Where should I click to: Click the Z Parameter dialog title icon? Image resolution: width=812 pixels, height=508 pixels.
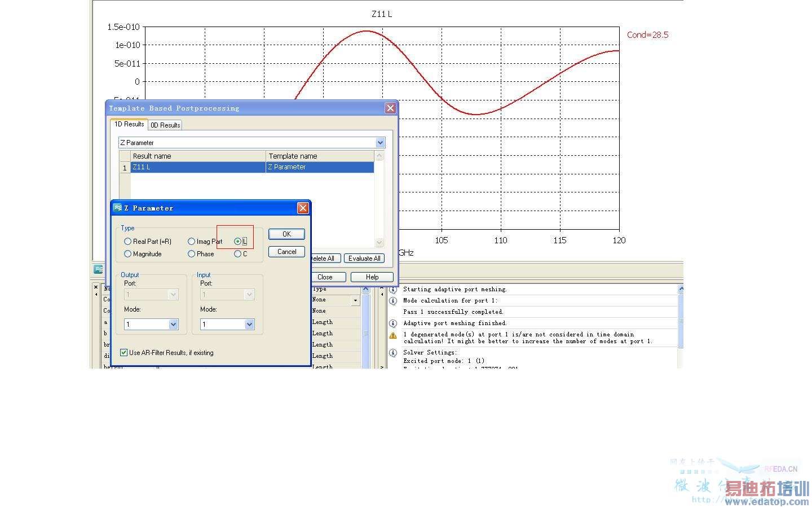118,208
